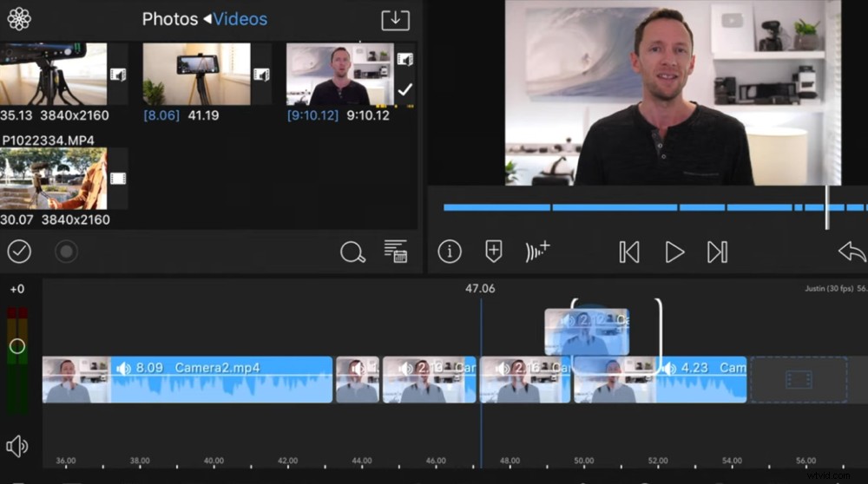868x484 pixels.
Task: Open the list sort-by-date icon
Action: click(x=396, y=252)
